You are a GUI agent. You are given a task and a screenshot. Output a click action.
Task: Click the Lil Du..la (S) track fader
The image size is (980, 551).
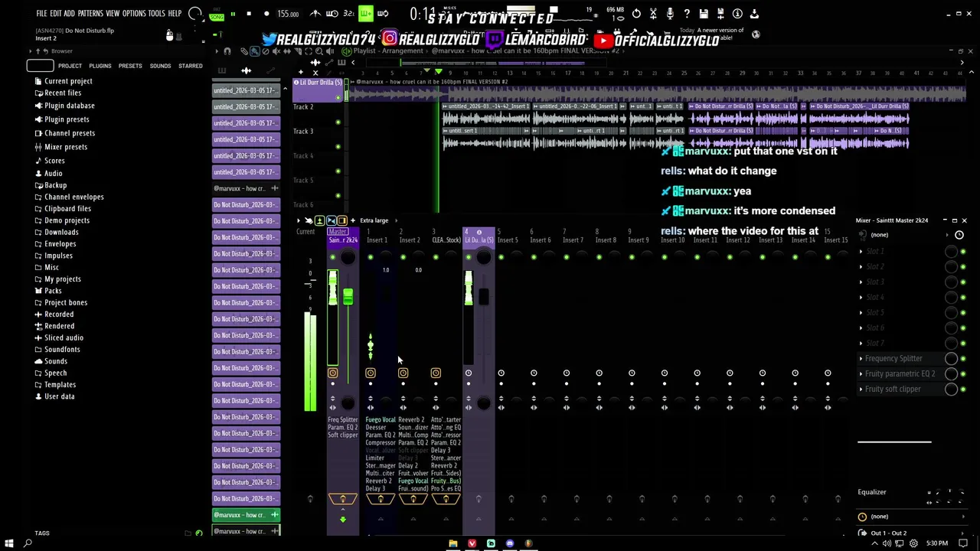tap(484, 297)
